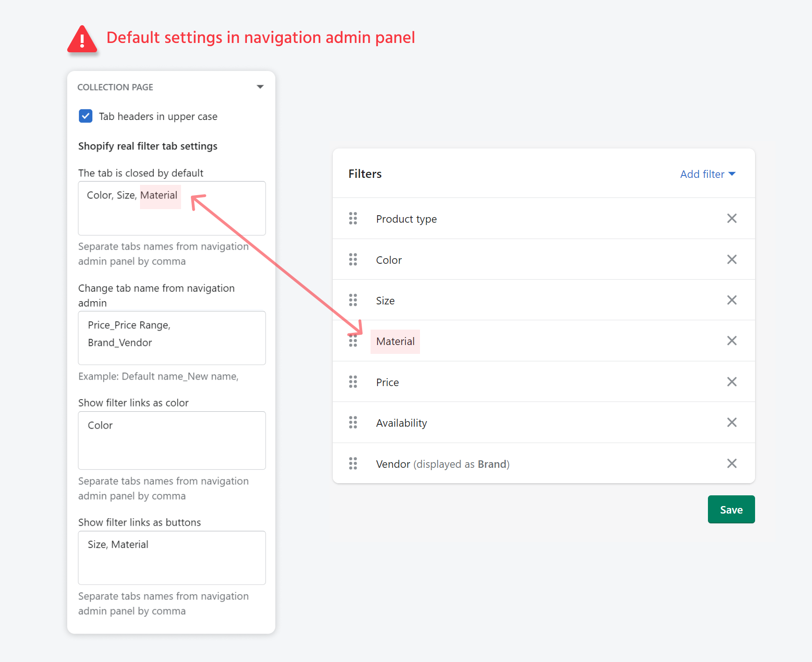This screenshot has height=662, width=812.
Task: Remove the Availability filter
Action: pos(731,423)
